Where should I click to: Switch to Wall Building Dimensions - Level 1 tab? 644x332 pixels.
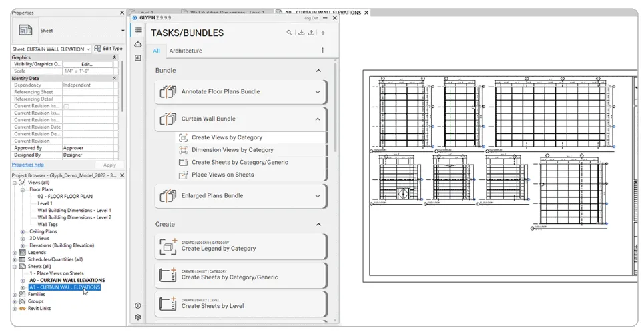point(226,13)
